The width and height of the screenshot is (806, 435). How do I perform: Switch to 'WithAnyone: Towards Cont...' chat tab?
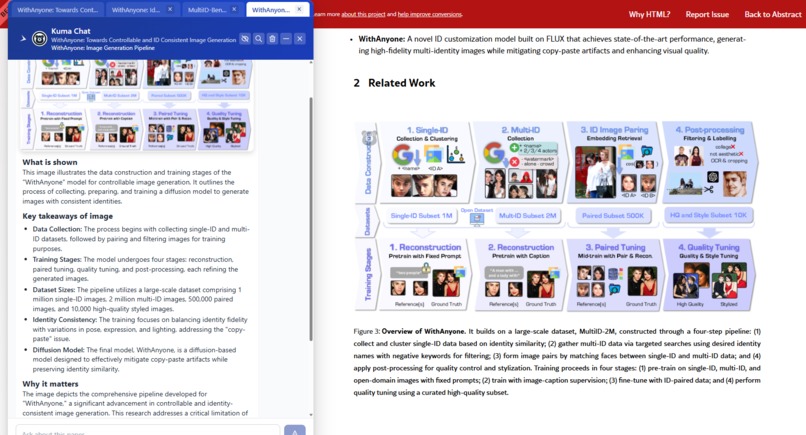click(x=57, y=10)
